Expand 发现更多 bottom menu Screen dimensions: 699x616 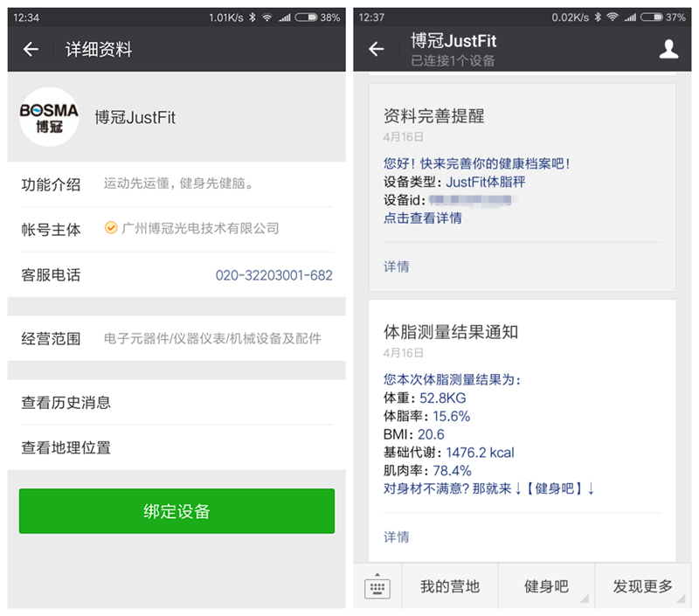tap(643, 586)
